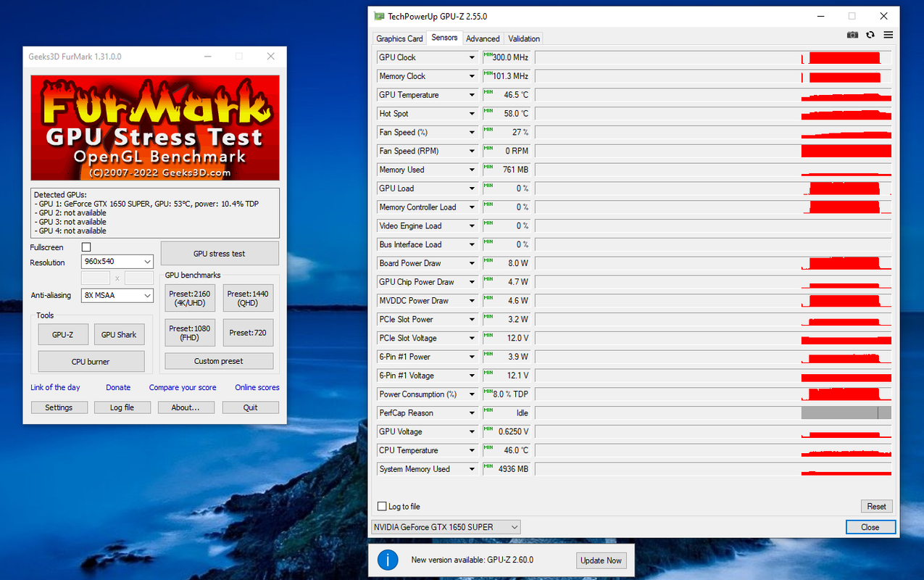Open the Anti-aliasing 8X MSAA dropdown

[117, 295]
